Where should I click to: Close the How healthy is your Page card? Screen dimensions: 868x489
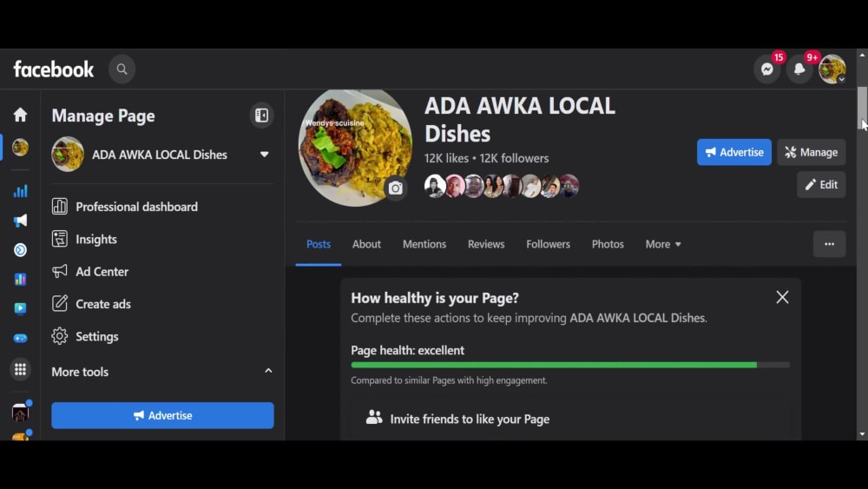(782, 297)
